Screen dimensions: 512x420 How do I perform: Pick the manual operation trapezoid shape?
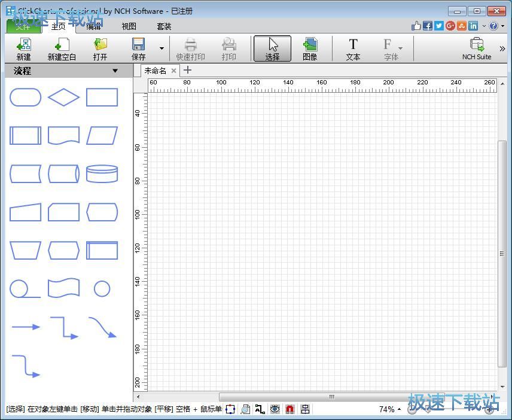[x=26, y=251]
